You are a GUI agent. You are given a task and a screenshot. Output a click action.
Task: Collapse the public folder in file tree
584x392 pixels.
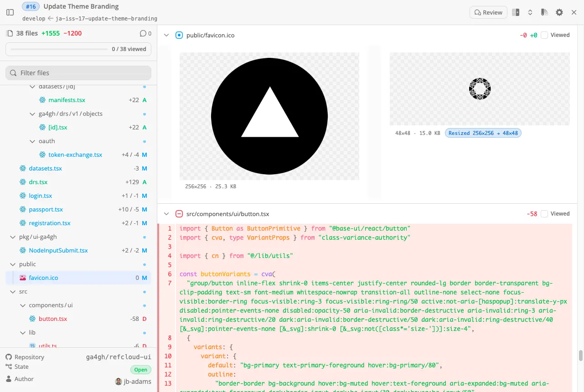click(13, 264)
